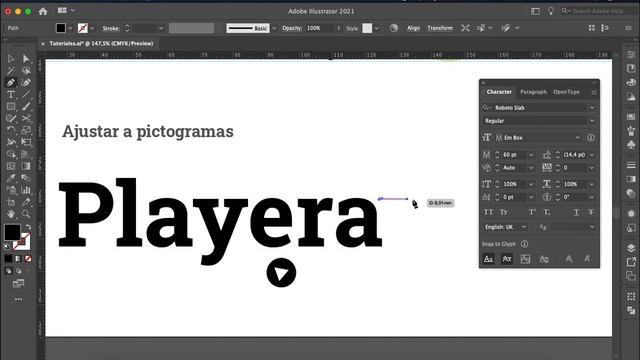Open the Basic brush definition dropdown
This screenshot has width=640, height=360.
pyautogui.click(x=274, y=28)
